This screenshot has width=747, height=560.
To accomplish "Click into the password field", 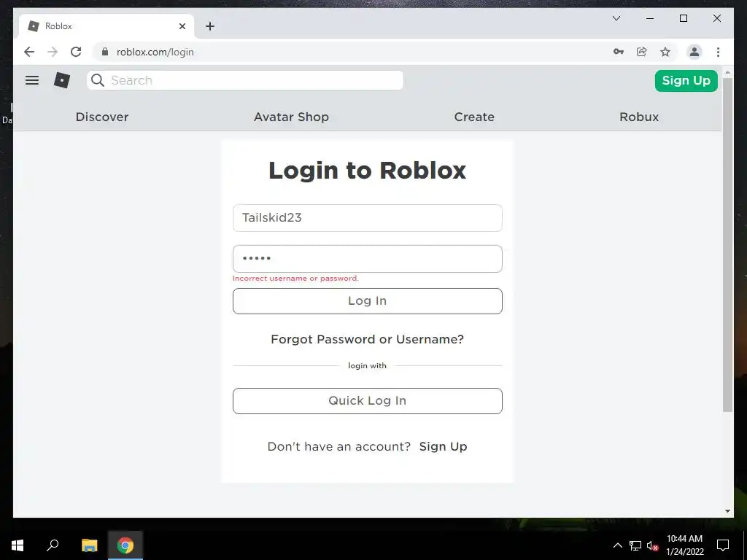I will click(368, 259).
